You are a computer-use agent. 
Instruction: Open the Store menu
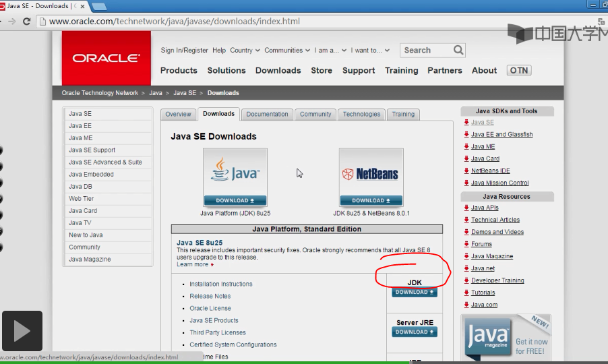coord(322,71)
